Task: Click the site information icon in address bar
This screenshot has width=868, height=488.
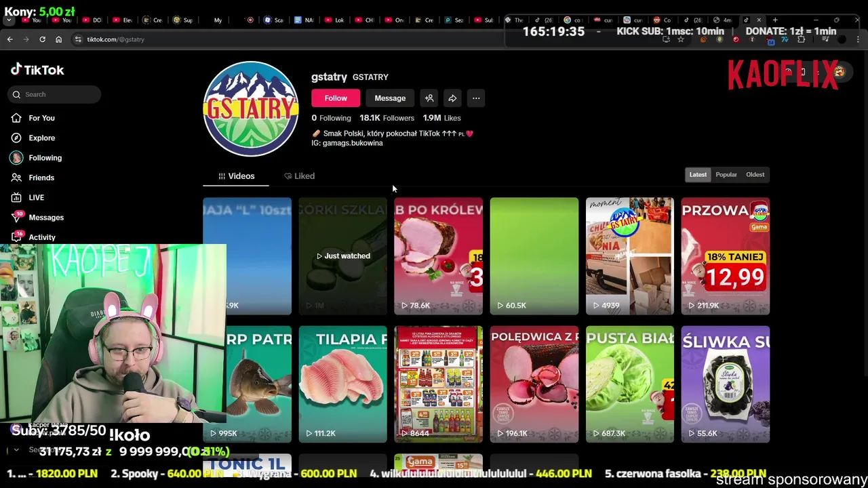Action: [x=77, y=39]
